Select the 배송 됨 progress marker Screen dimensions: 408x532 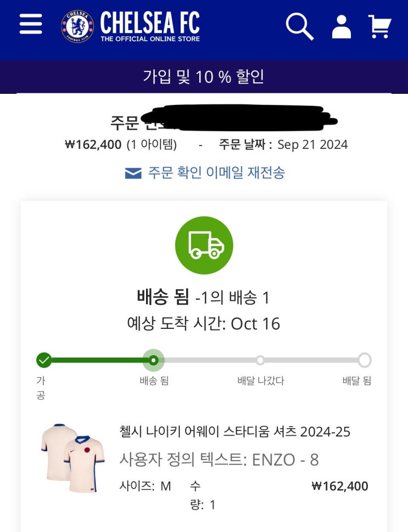point(153,360)
